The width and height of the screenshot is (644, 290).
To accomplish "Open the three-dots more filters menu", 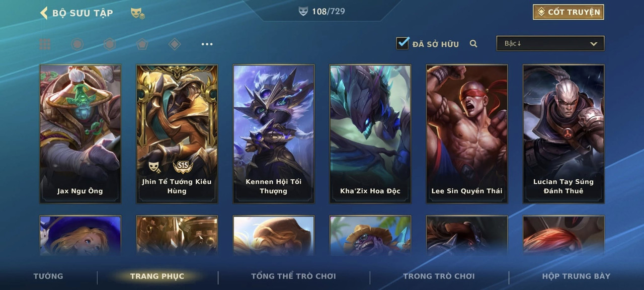I will pos(207,44).
